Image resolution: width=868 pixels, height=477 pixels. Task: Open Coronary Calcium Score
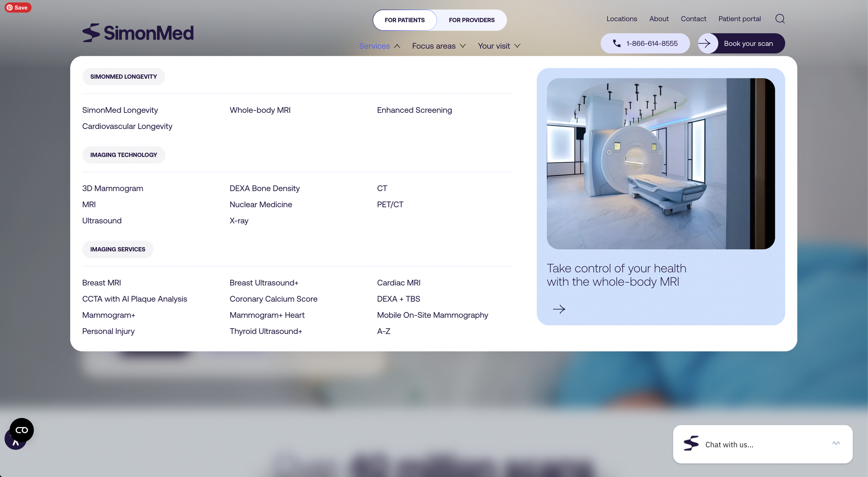(x=273, y=299)
